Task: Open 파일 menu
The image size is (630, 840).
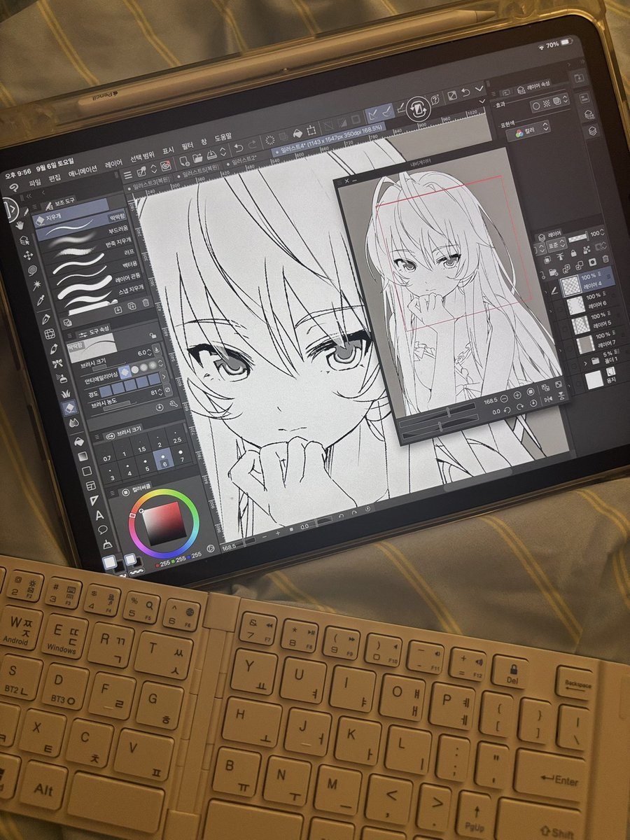Action: pos(35,183)
